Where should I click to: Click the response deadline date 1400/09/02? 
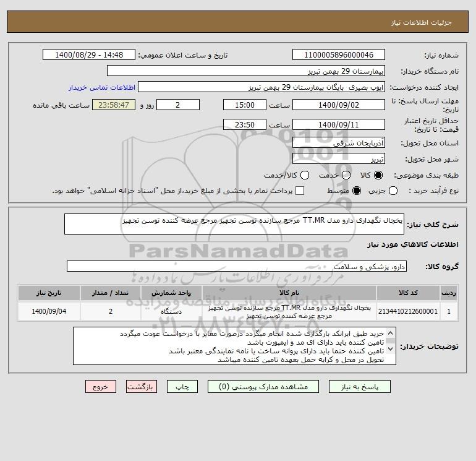[x=339, y=105]
